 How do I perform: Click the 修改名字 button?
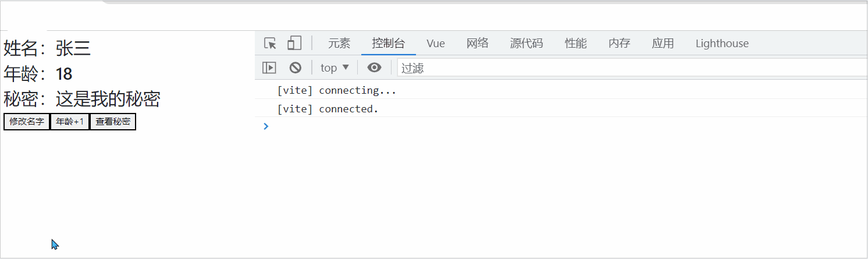pos(27,122)
